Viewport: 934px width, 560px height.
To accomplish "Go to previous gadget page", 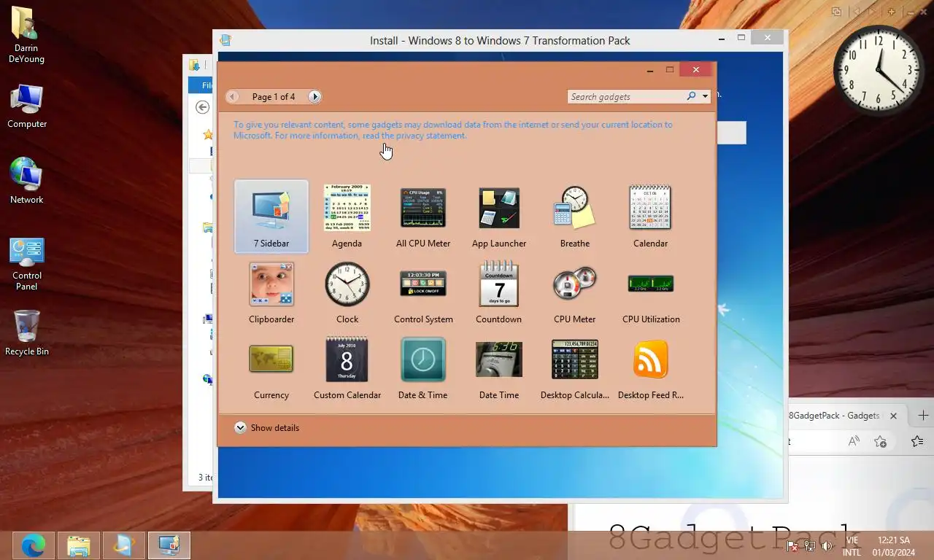I will coord(232,96).
